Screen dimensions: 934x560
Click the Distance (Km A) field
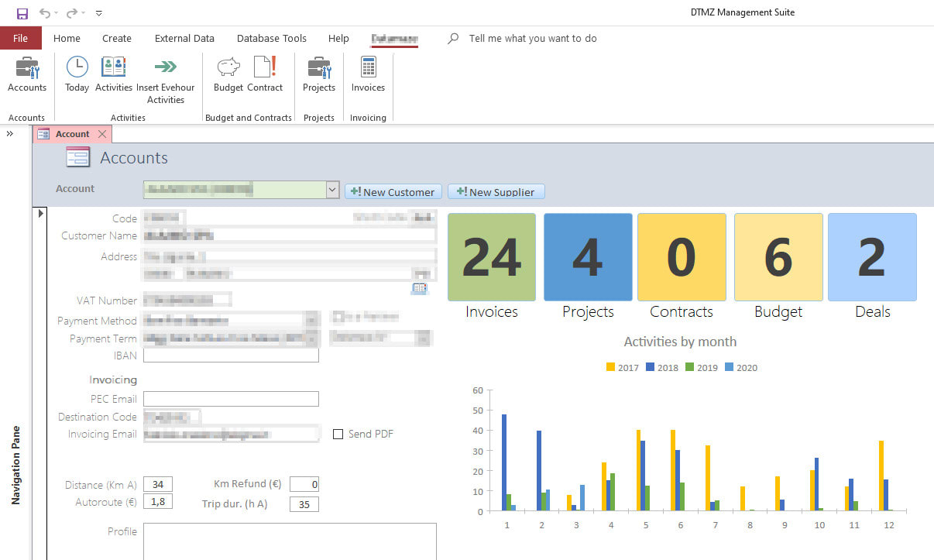[158, 485]
